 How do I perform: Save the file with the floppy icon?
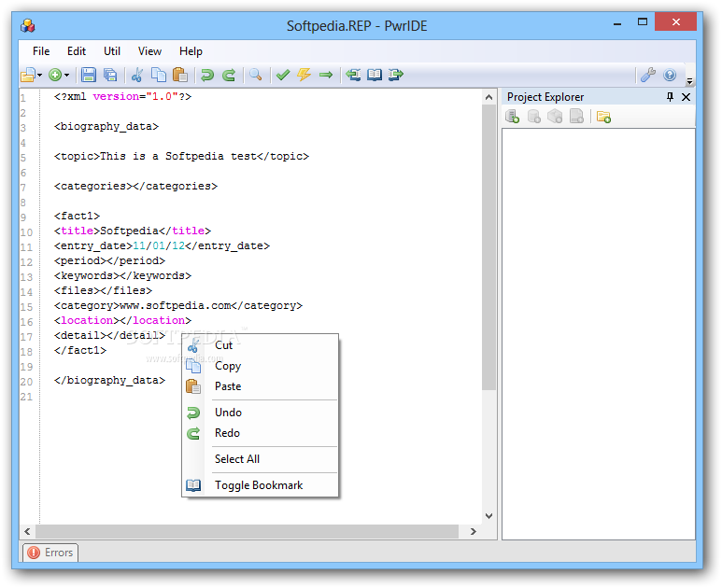(x=89, y=75)
